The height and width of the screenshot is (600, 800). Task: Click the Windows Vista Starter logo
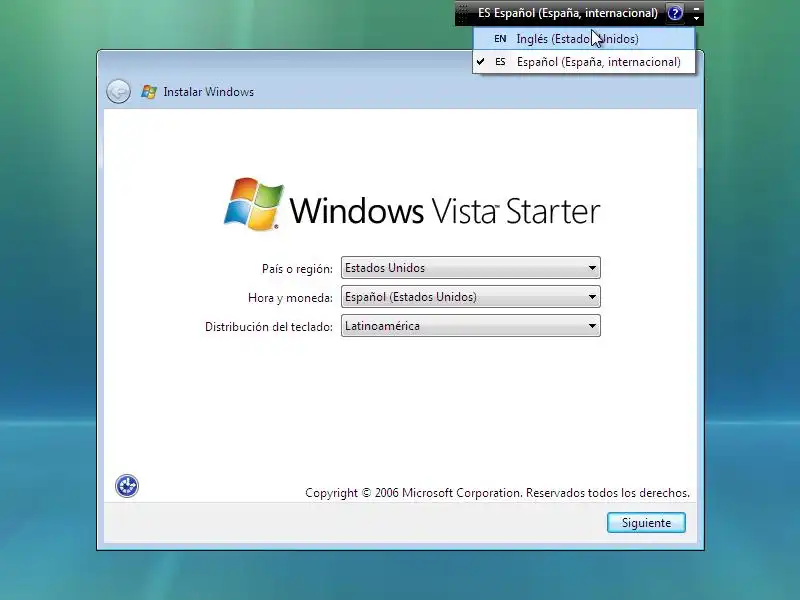click(412, 205)
